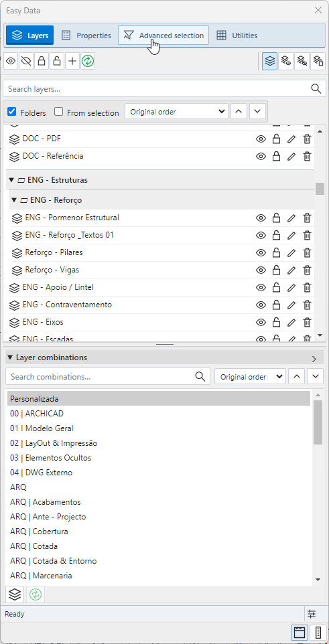
Task: Click lock icon of ENG - Contraventamento layer
Action: tap(276, 305)
